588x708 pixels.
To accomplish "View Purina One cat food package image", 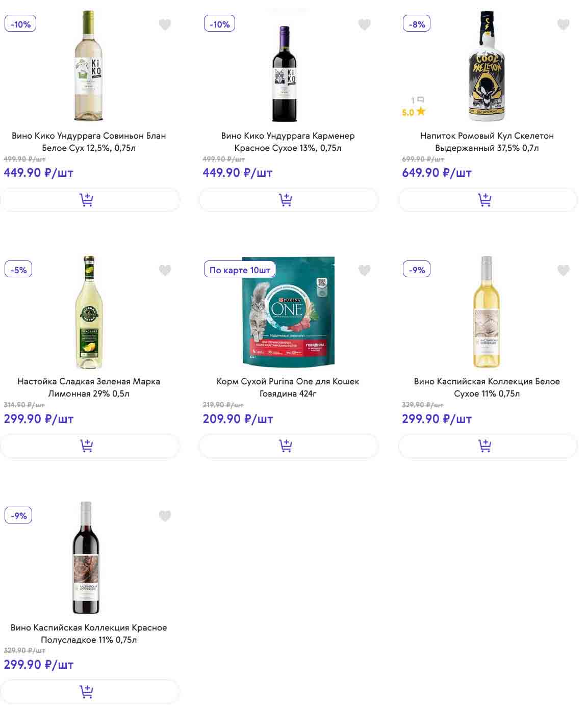I will point(288,311).
